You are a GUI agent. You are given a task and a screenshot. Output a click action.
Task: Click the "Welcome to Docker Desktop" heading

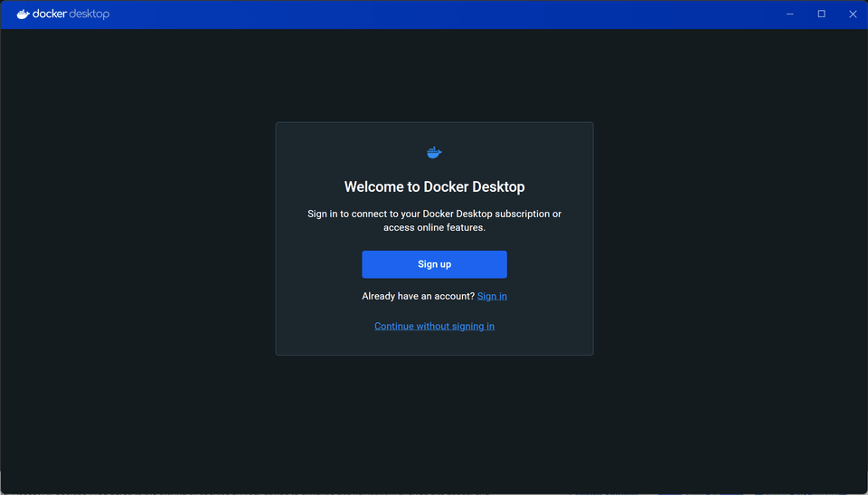[x=434, y=187]
